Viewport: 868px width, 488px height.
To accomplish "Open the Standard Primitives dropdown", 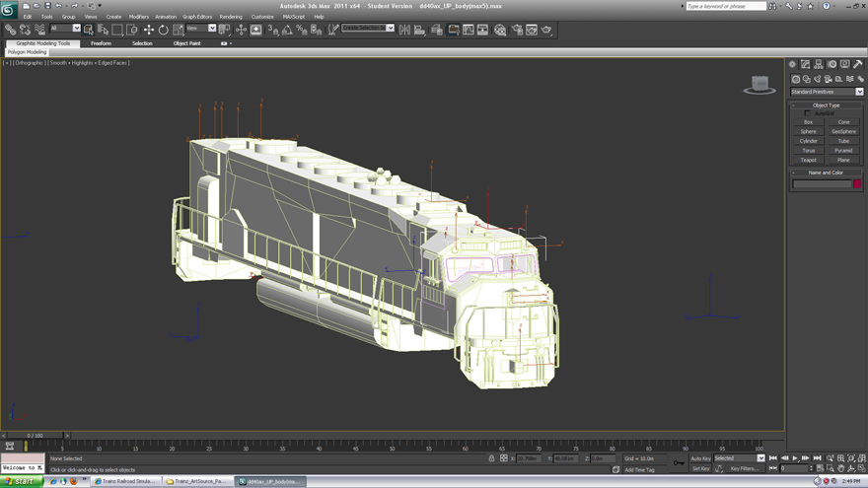I will (x=827, y=92).
